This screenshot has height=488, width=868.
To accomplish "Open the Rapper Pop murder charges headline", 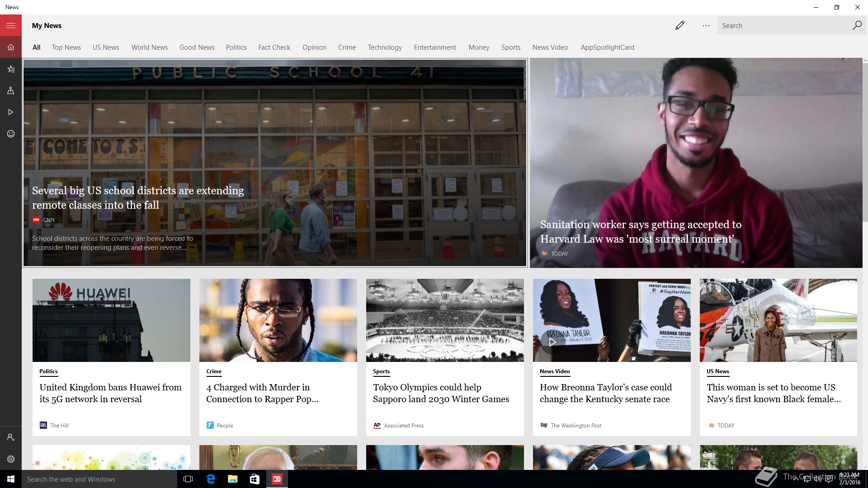I will [x=263, y=393].
